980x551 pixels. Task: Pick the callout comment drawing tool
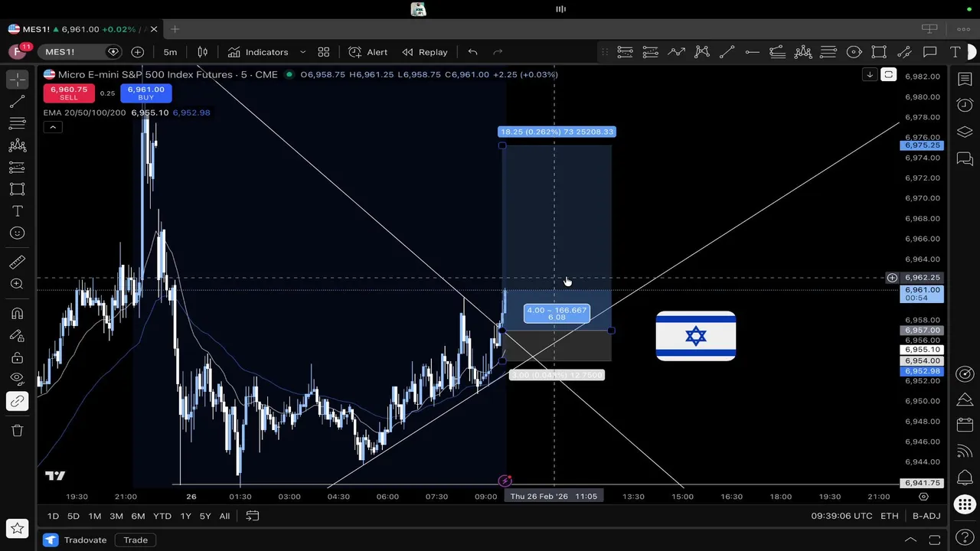coord(930,52)
